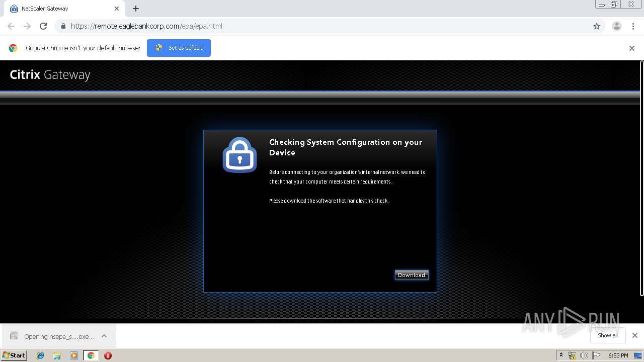This screenshot has height=362, width=644.
Task: Go back to previous page
Action: coord(11,26)
